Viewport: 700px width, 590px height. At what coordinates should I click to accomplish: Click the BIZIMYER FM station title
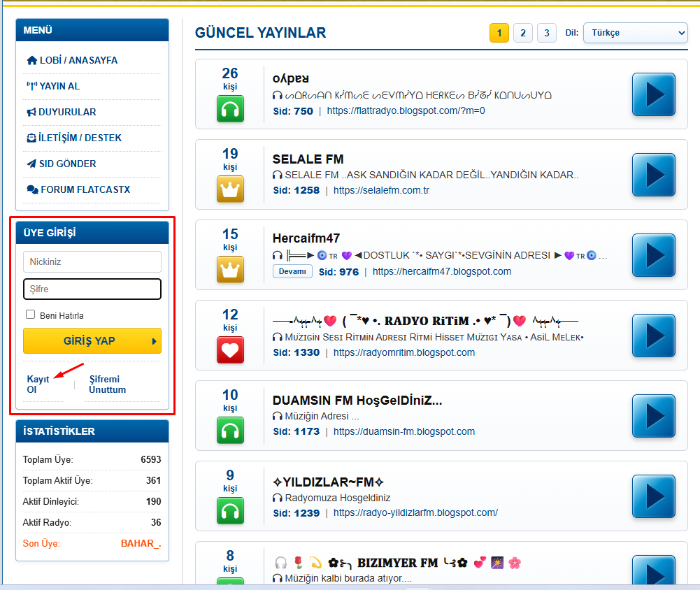point(398,563)
